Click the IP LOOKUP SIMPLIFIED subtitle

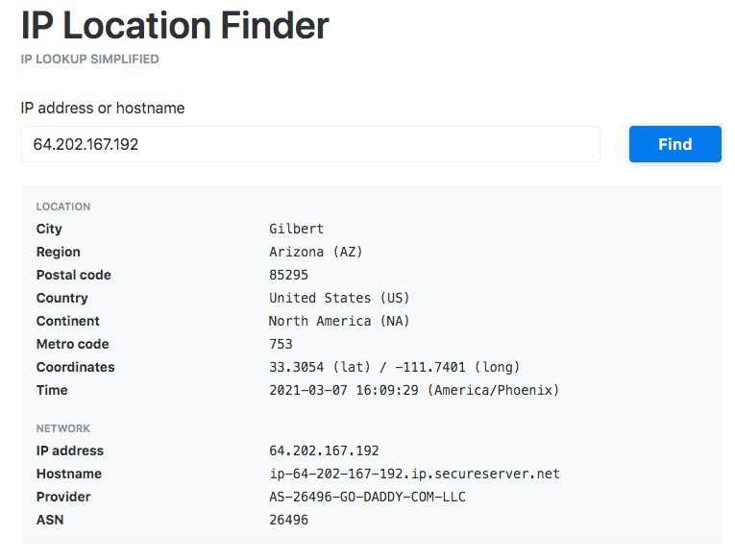(89, 60)
